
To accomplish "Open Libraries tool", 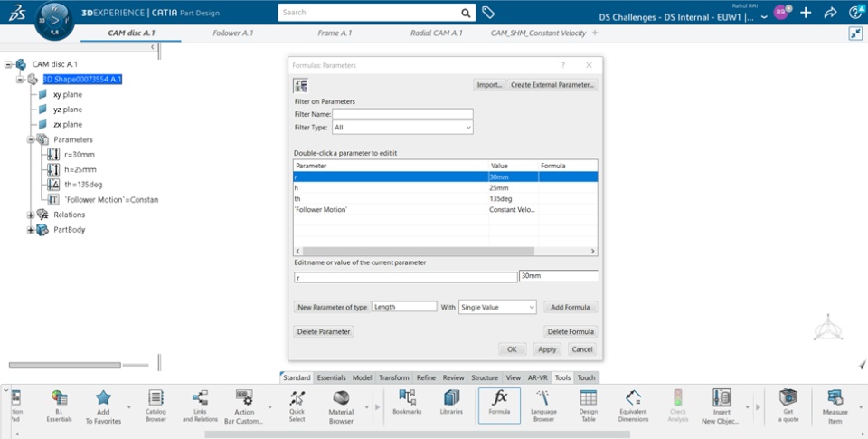I will (x=451, y=403).
